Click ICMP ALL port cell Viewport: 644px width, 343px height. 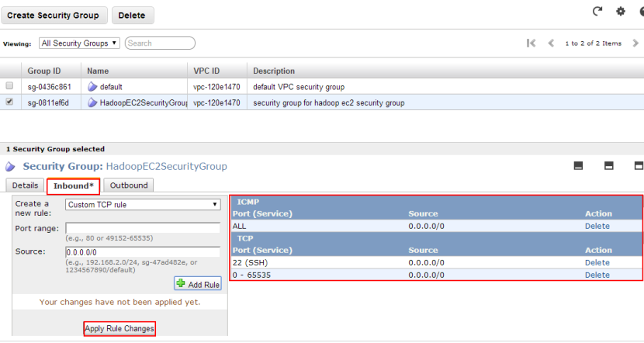pyautogui.click(x=239, y=226)
